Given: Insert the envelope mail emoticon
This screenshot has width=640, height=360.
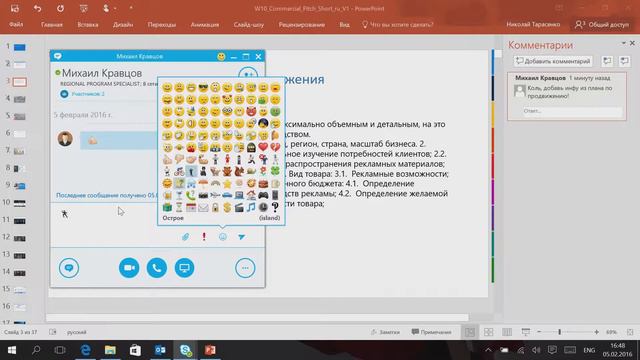Looking at the screenshot, I should coord(203,207).
